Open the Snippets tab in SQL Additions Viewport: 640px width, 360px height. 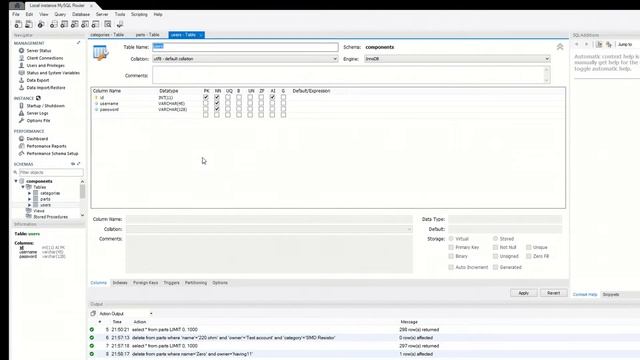[x=611, y=294]
